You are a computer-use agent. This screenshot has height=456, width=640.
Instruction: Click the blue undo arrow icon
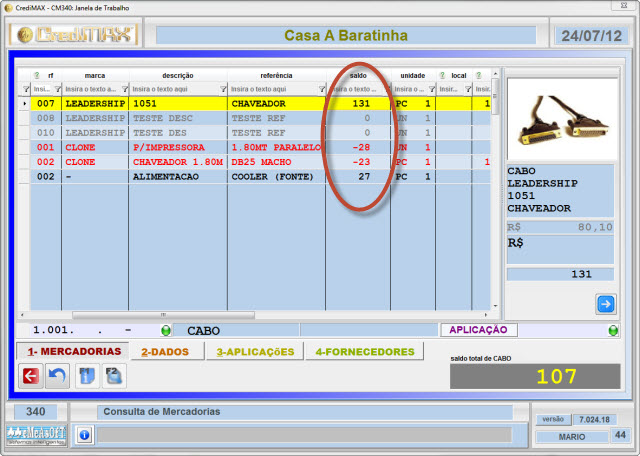[x=57, y=376]
